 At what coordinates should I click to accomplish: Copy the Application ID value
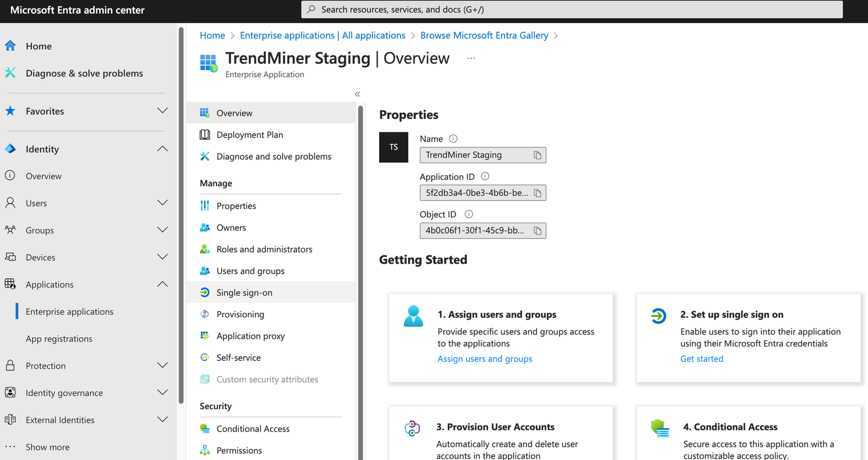pos(537,193)
